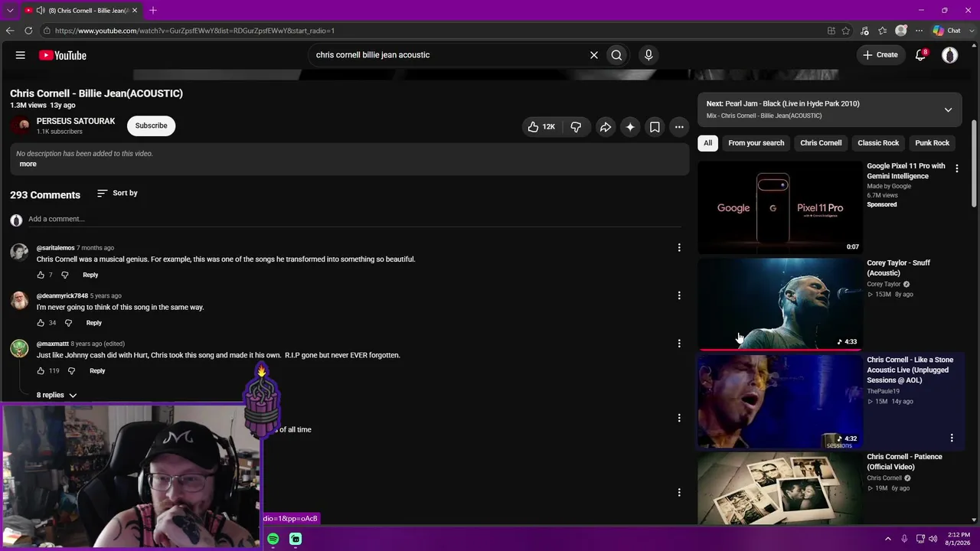Select From your search chip
Viewport: 980px width, 551px height.
coord(756,143)
